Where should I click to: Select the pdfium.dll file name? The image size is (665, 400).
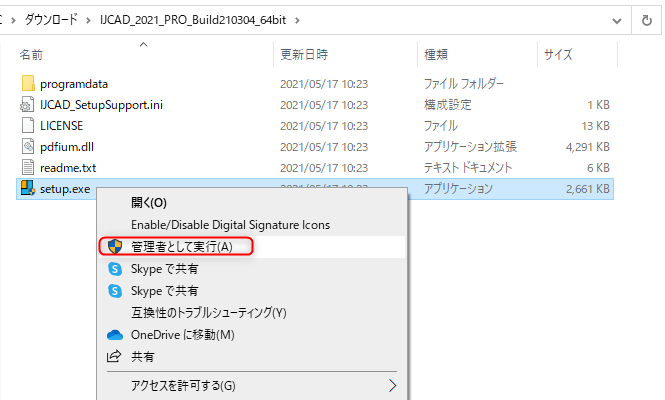[67, 147]
